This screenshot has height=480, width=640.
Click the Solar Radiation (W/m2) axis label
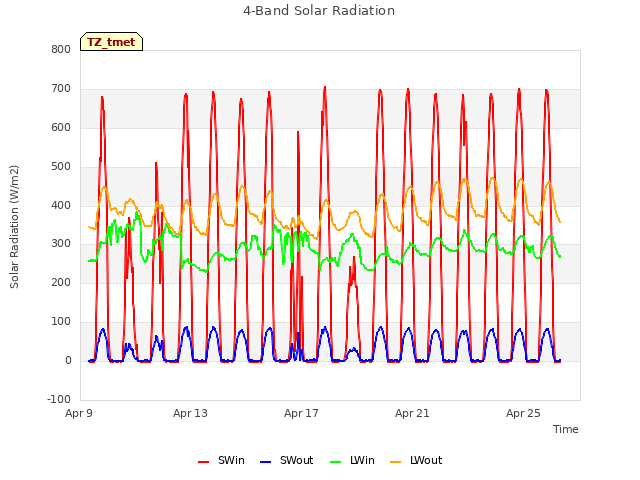pos(14,227)
